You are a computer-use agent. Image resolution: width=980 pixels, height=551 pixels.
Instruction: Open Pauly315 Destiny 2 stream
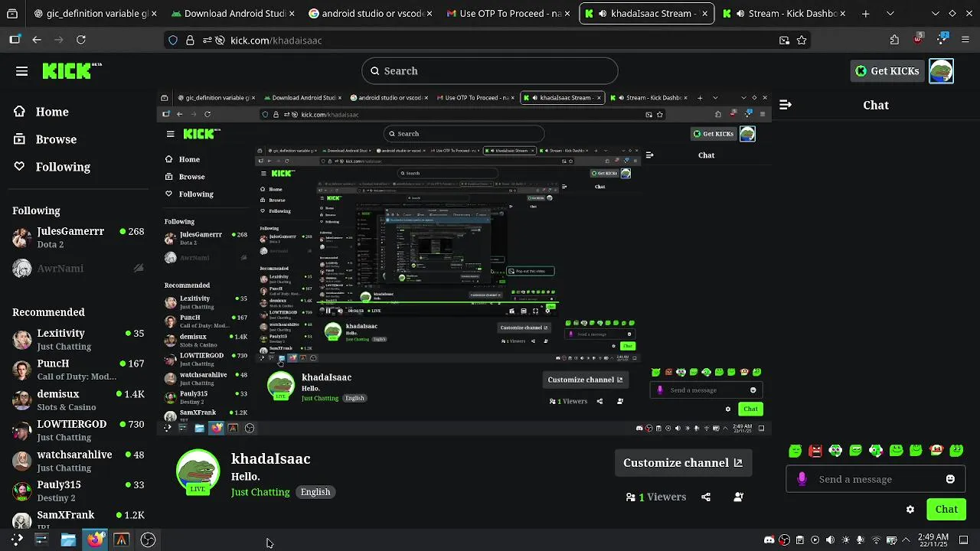tap(78, 491)
